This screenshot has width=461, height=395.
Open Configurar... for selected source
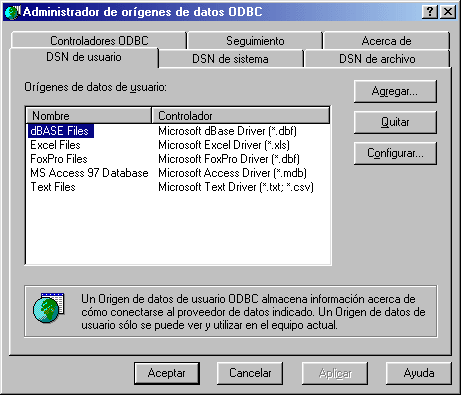395,153
